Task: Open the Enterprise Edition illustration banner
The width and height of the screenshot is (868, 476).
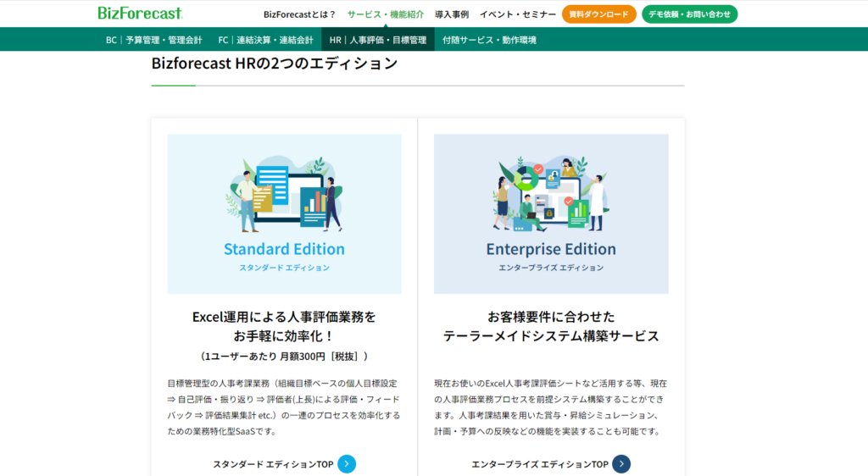Action: click(551, 213)
